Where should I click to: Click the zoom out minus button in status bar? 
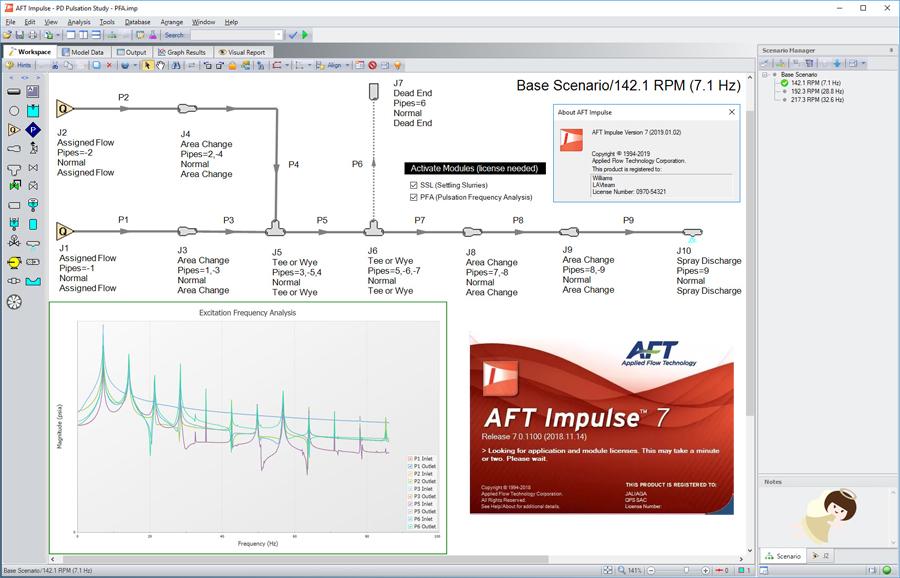point(651,571)
